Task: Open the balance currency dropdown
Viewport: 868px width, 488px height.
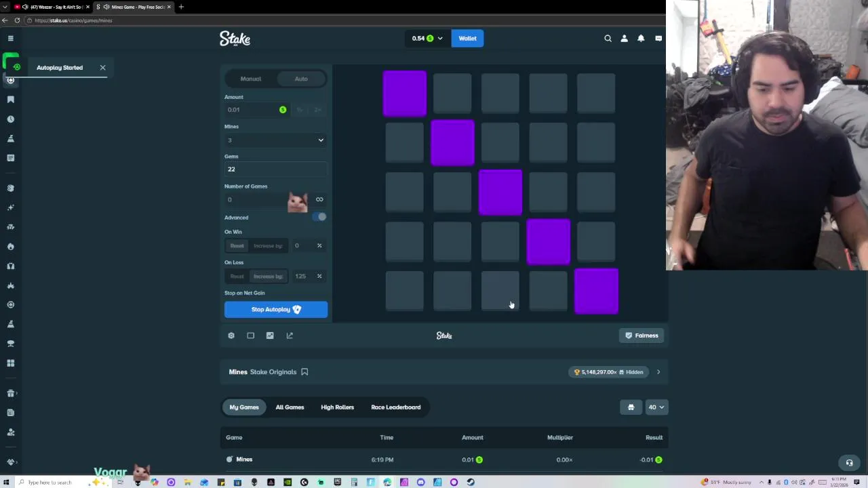Action: coord(427,39)
